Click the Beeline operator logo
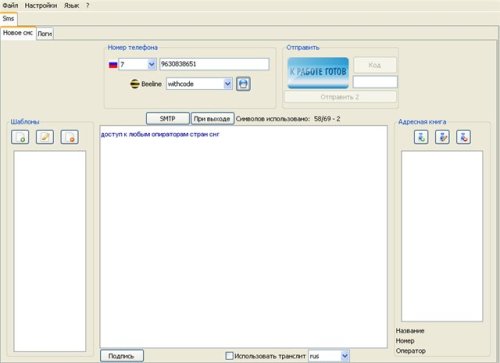Screen dimensions: 500x363 134,84
